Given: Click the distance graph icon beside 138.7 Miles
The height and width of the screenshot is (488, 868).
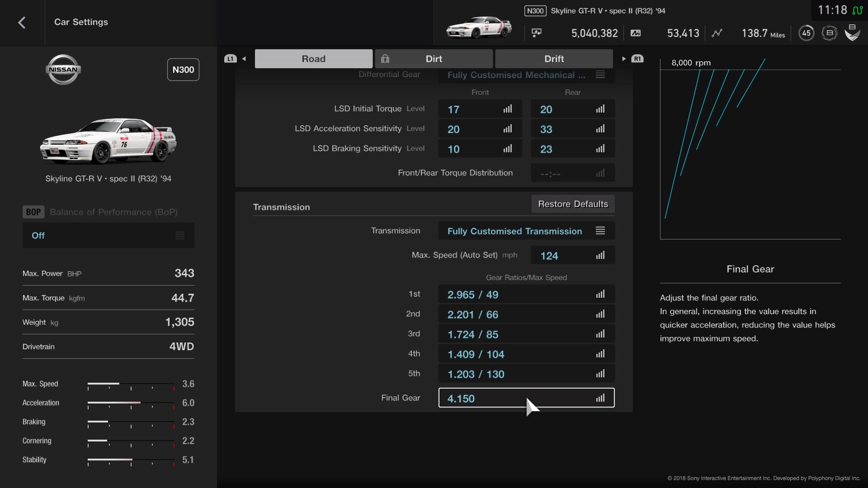Looking at the screenshot, I should coord(717,33).
